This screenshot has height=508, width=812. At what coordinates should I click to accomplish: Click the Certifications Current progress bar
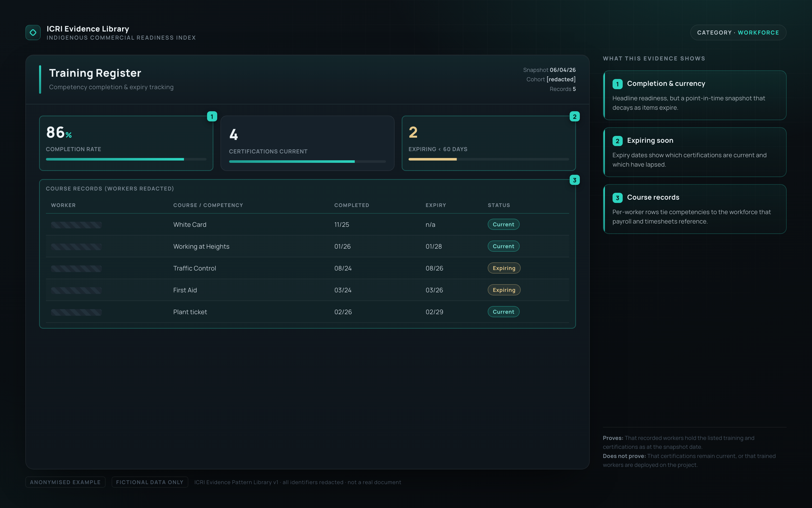click(307, 162)
